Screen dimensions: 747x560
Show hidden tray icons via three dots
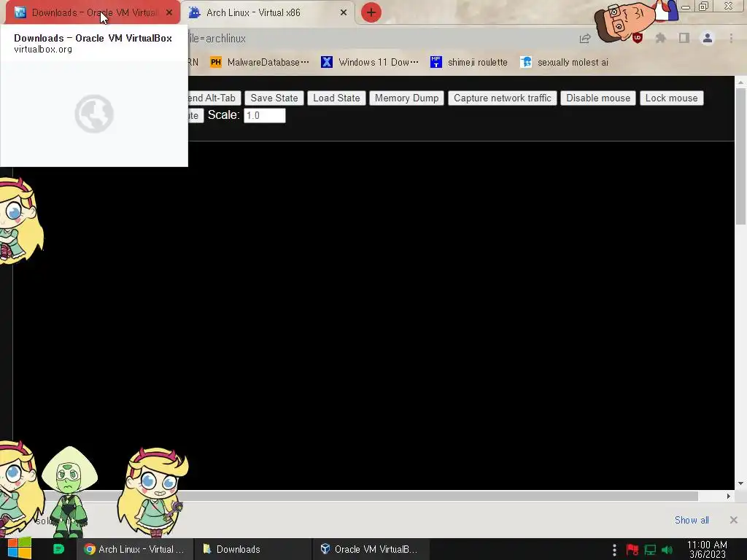click(x=614, y=550)
